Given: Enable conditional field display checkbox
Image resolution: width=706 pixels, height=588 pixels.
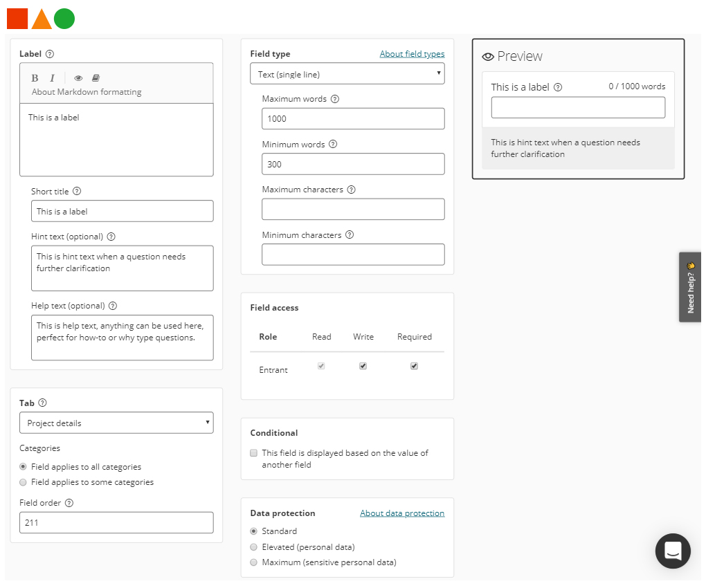Looking at the screenshot, I should (x=254, y=453).
